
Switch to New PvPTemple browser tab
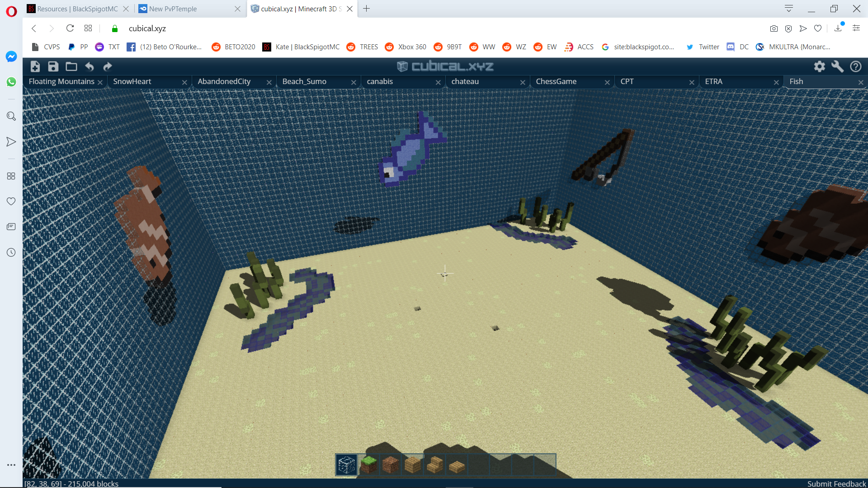click(189, 9)
